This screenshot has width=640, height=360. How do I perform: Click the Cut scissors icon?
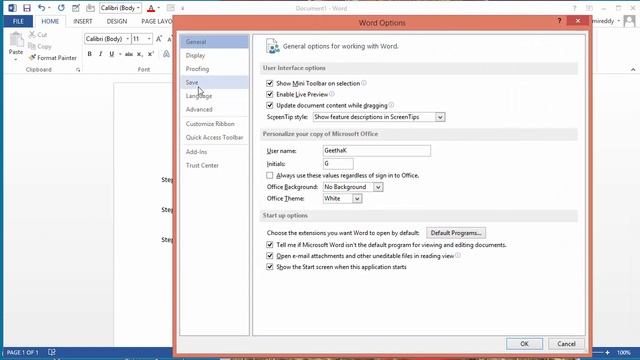point(32,35)
